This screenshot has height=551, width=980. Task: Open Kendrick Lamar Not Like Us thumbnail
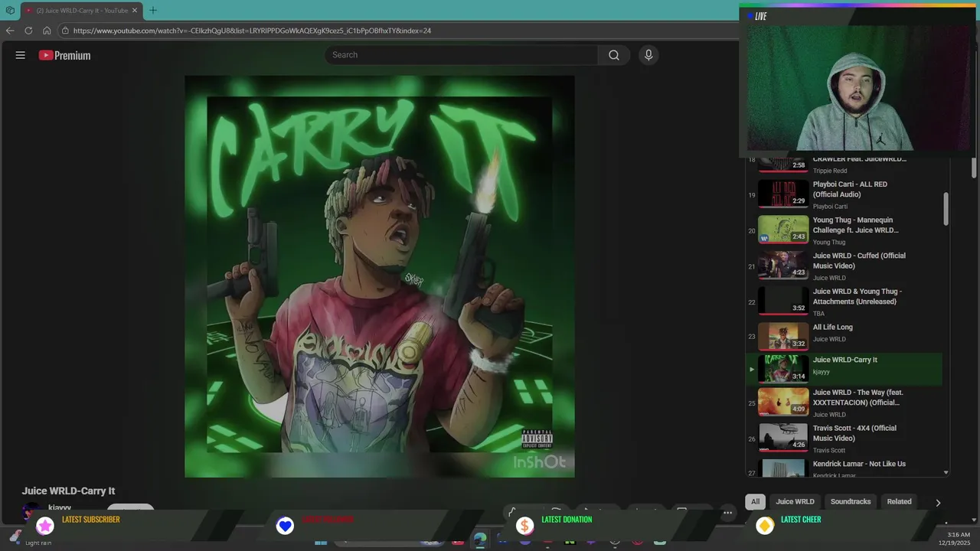point(783,468)
